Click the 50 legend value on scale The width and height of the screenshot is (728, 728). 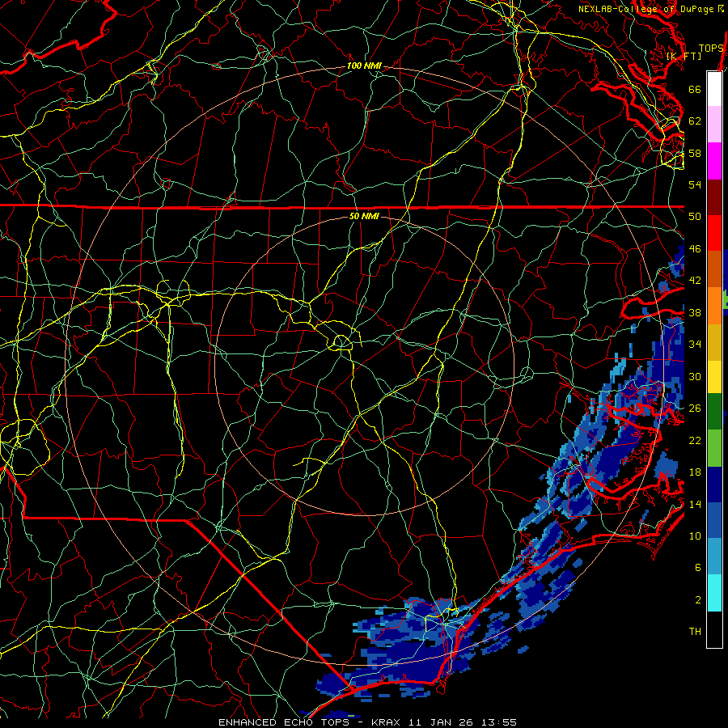point(695,217)
